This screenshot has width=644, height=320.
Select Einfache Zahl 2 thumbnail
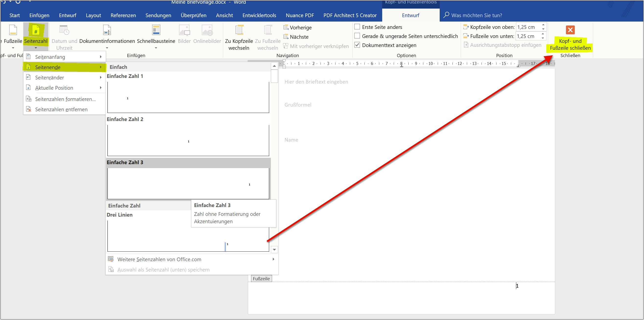point(188,140)
